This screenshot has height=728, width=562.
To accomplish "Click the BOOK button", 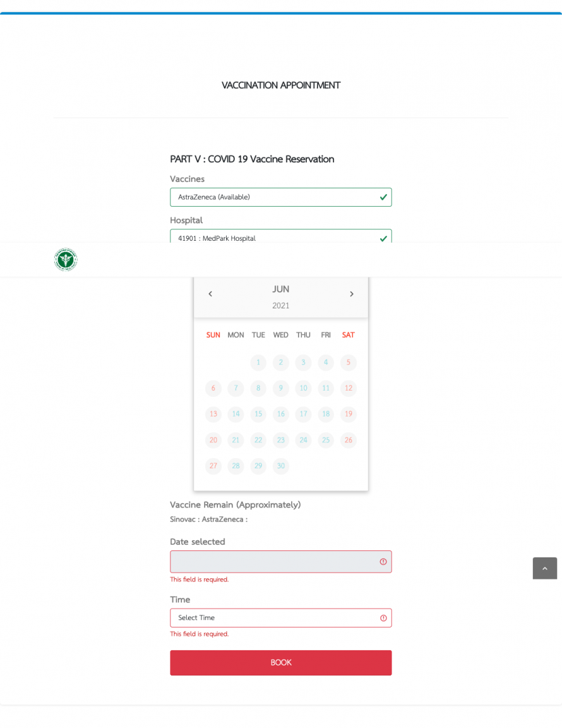I will (x=281, y=663).
